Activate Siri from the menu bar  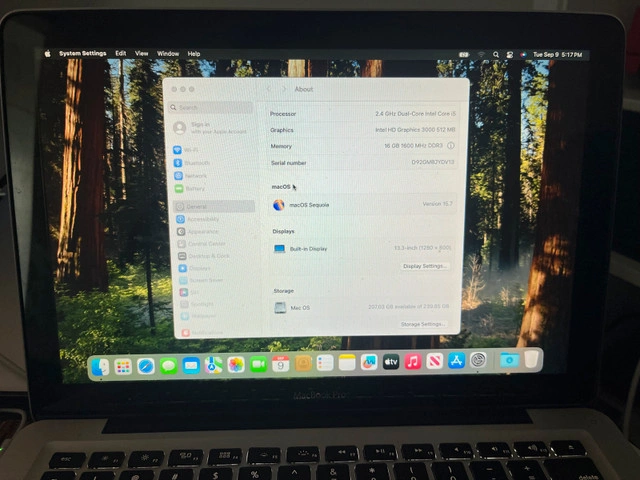point(523,55)
